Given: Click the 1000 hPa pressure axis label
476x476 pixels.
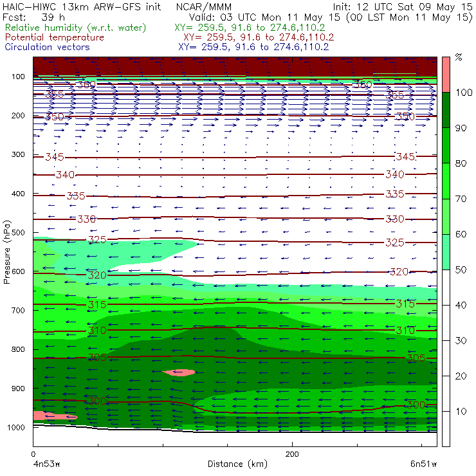Looking at the screenshot, I should coord(16,427).
